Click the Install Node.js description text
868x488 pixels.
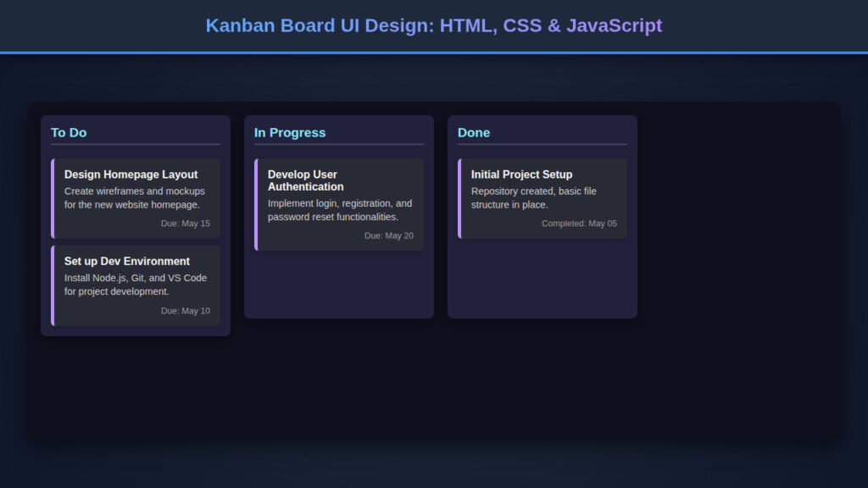[132, 284]
